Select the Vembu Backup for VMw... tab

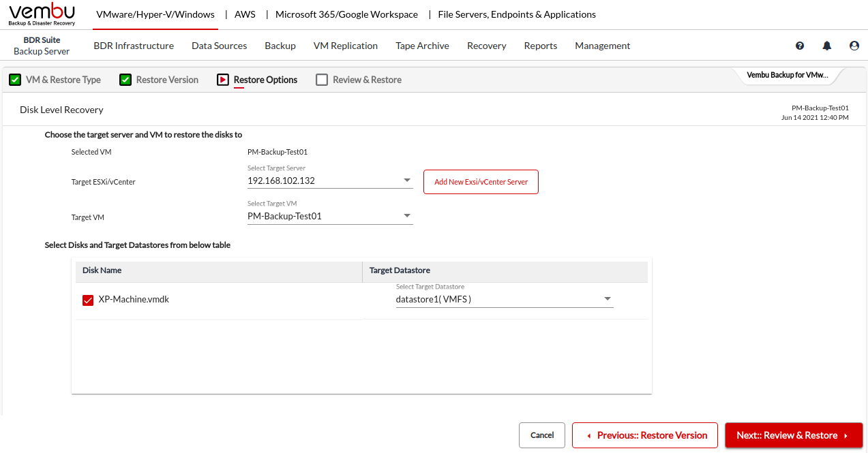pyautogui.click(x=788, y=75)
